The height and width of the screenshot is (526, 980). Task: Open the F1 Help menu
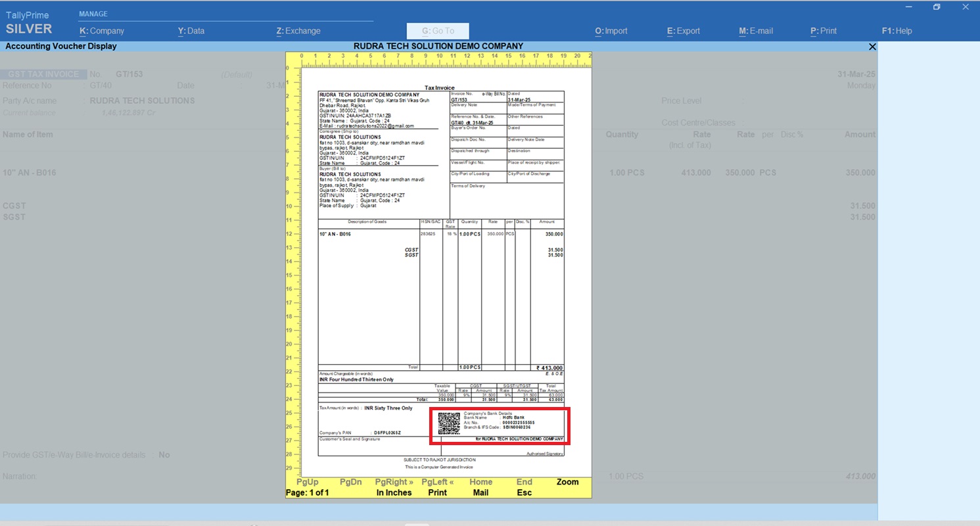pyautogui.click(x=897, y=31)
